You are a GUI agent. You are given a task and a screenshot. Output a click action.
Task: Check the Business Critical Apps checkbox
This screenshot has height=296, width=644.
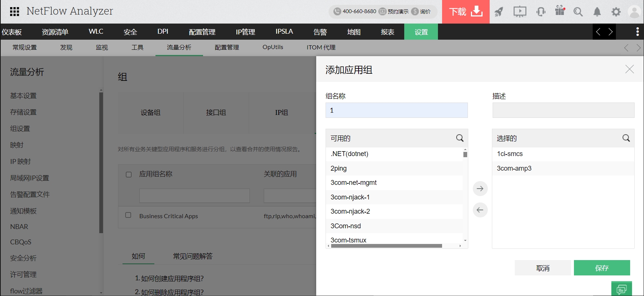[x=128, y=215]
